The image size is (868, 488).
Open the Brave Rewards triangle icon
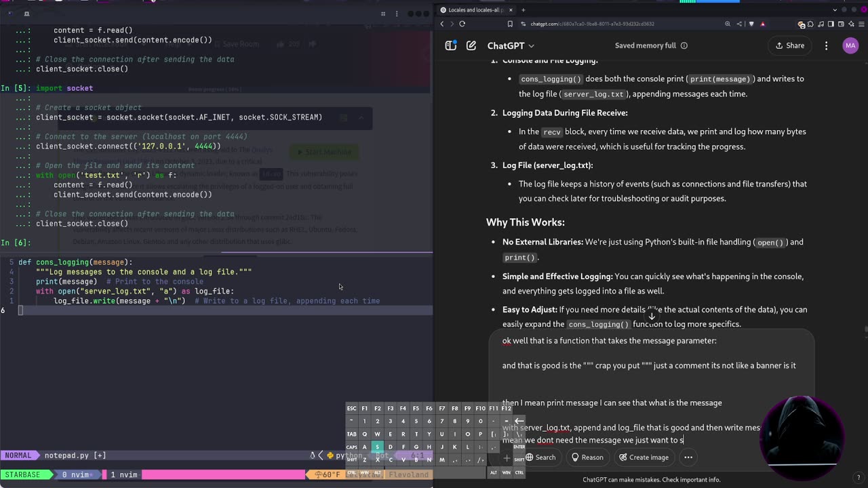pos(762,24)
